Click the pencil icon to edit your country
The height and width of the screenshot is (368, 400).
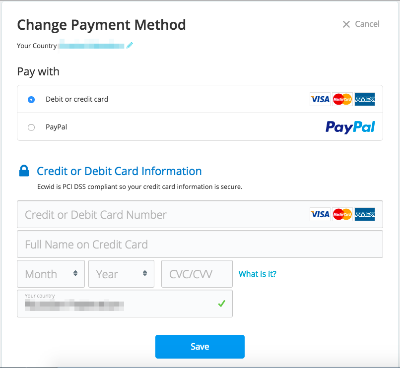click(130, 45)
